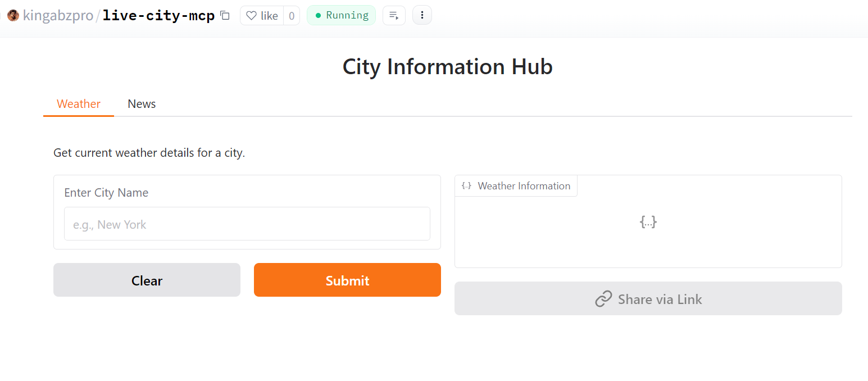The height and width of the screenshot is (381, 868).
Task: Switch to the Weather tab
Action: pos(79,104)
